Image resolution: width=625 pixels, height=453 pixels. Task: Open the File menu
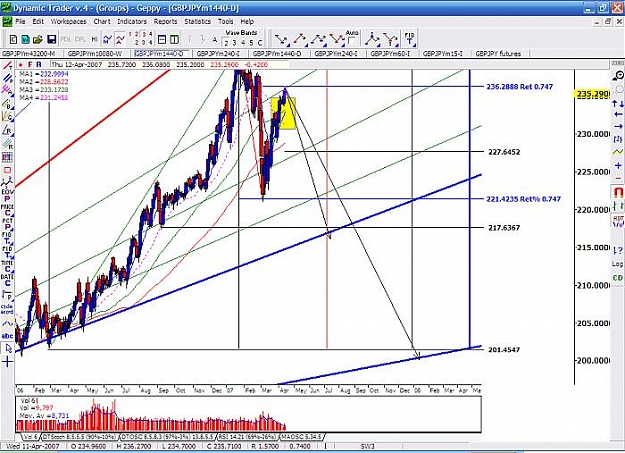pos(20,22)
